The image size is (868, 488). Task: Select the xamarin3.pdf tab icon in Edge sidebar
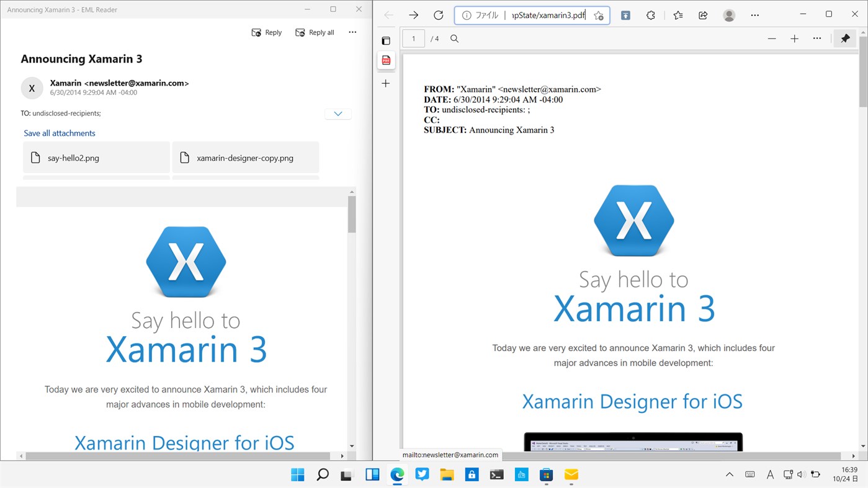coord(386,60)
